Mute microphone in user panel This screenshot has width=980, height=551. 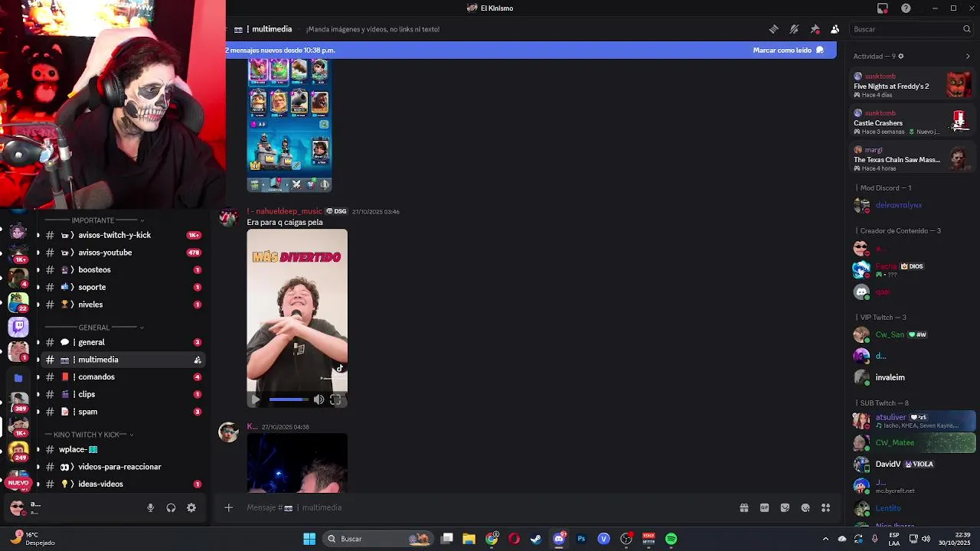(x=150, y=507)
